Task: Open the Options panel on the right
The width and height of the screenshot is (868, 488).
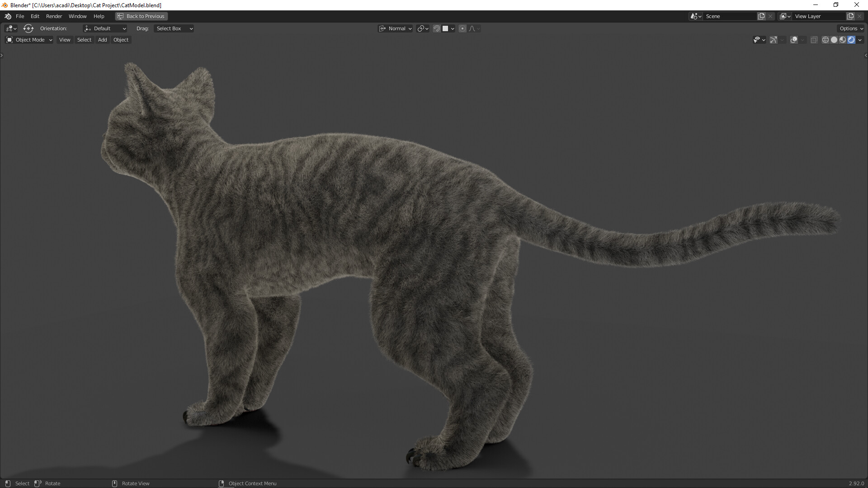Action: click(x=850, y=28)
